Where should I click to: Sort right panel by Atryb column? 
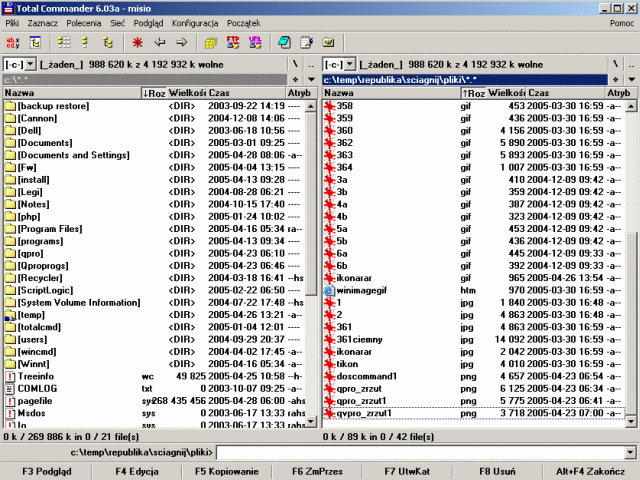[x=620, y=93]
